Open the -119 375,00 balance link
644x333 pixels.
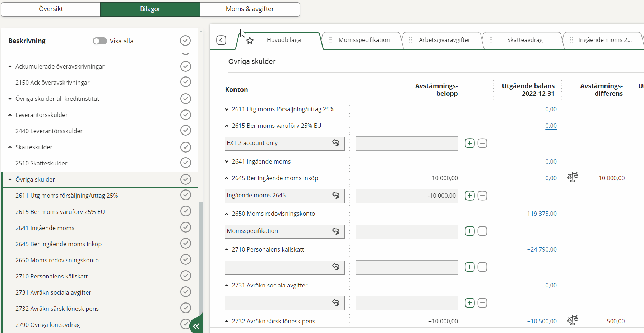pyautogui.click(x=540, y=214)
